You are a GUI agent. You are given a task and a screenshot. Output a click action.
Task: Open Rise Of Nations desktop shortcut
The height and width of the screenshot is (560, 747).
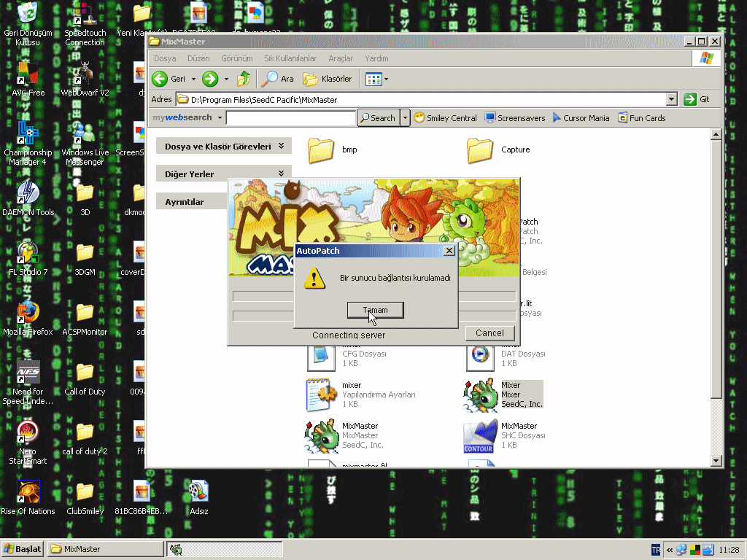(x=28, y=497)
